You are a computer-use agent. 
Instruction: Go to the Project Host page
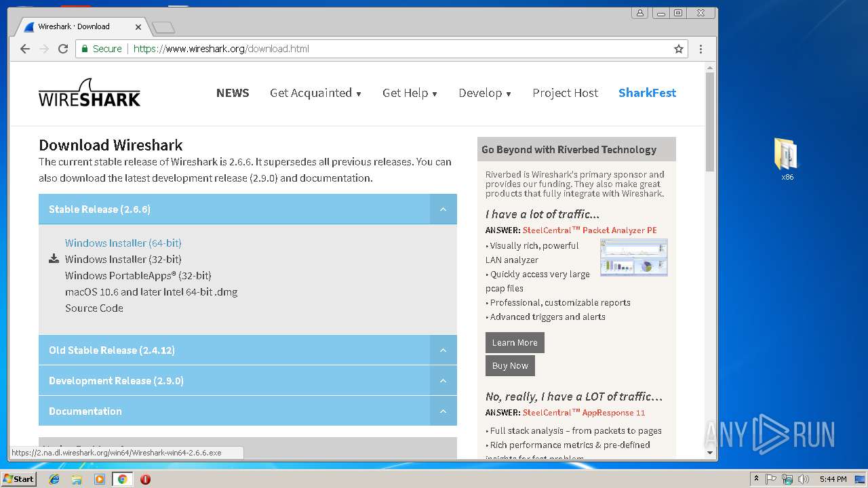(x=566, y=93)
